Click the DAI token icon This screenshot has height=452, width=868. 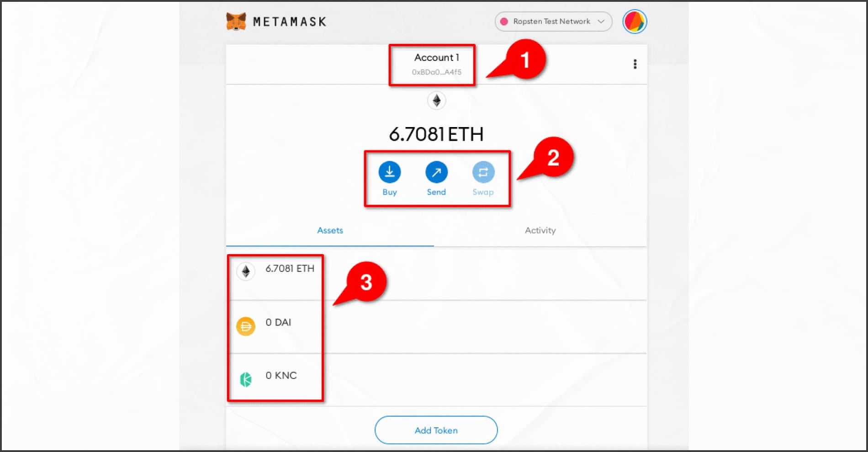point(246,326)
